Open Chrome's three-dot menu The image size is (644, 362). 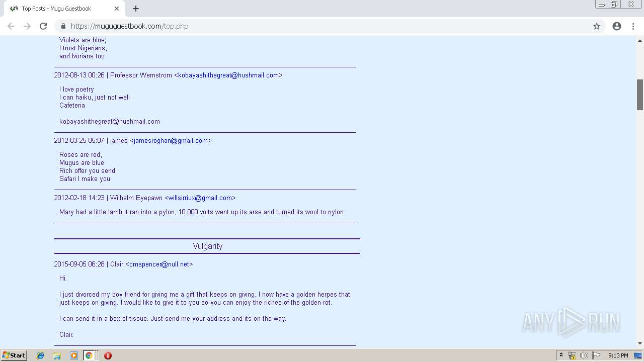(x=633, y=26)
